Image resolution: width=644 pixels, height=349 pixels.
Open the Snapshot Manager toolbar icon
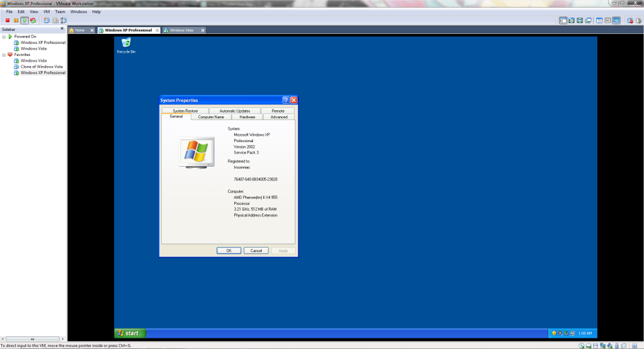[x=64, y=21]
